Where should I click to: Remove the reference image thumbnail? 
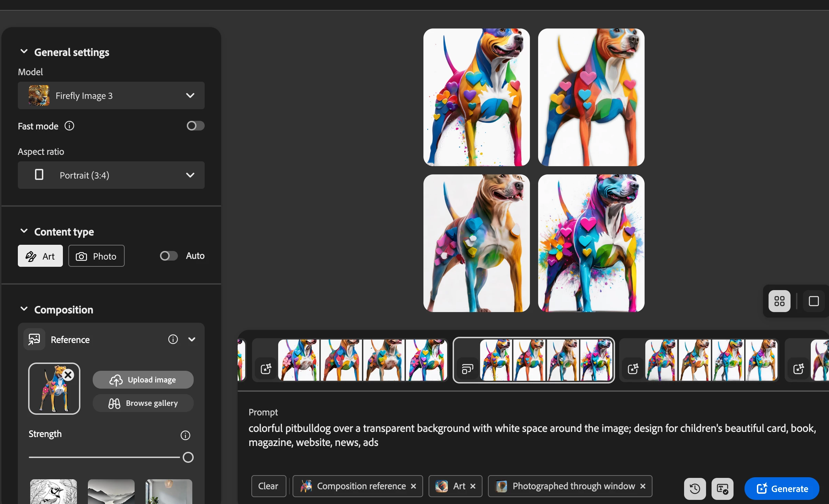click(68, 375)
